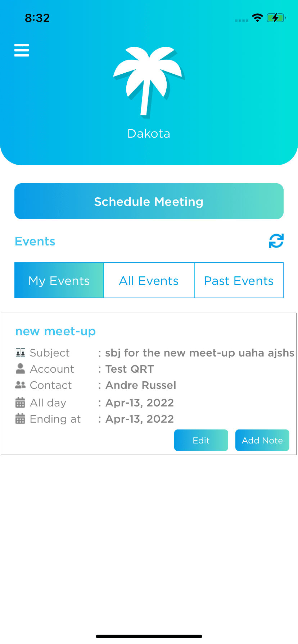Tap the Andre Russel contact name
This screenshot has width=298, height=644.
[x=141, y=385]
